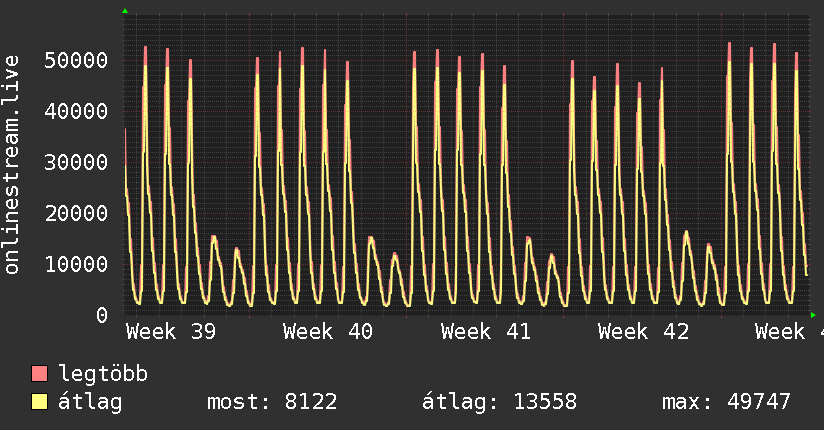
Task: Click the 'Week 39' axis label
Action: click(x=171, y=332)
